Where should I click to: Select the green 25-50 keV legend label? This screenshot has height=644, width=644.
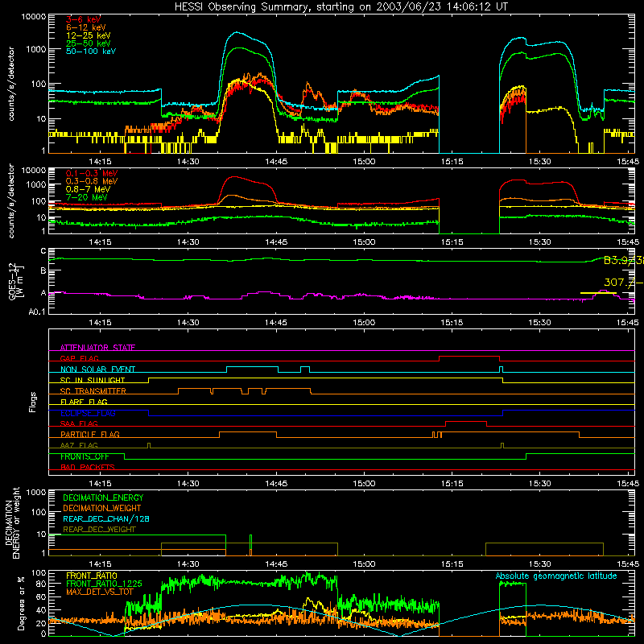pos(89,43)
